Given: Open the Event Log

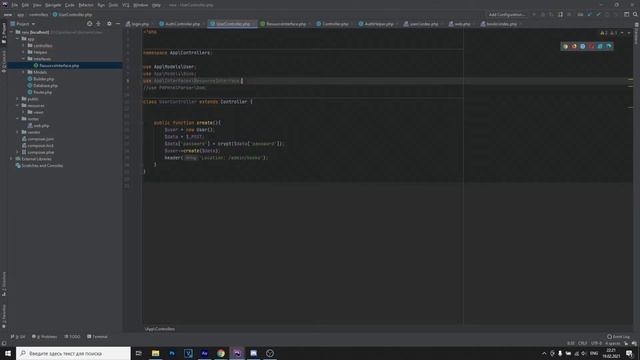Looking at the screenshot, I should pos(618,336).
